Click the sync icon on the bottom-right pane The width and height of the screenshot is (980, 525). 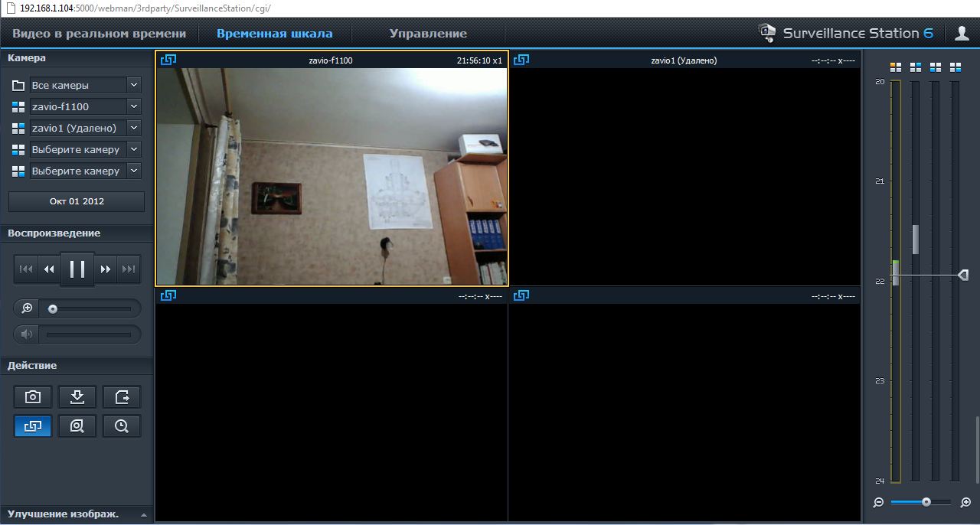point(521,295)
